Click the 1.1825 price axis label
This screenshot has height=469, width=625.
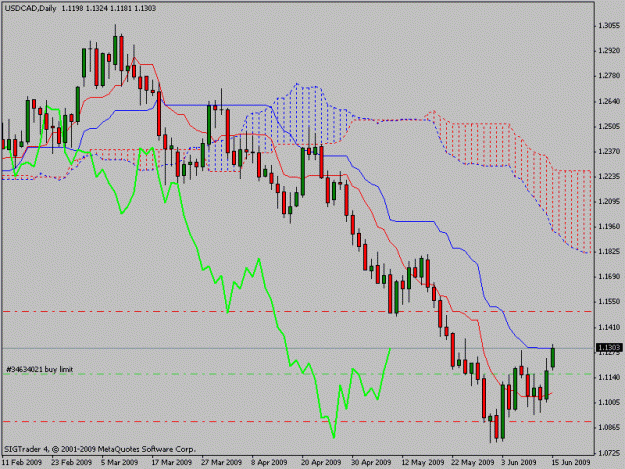click(x=609, y=251)
